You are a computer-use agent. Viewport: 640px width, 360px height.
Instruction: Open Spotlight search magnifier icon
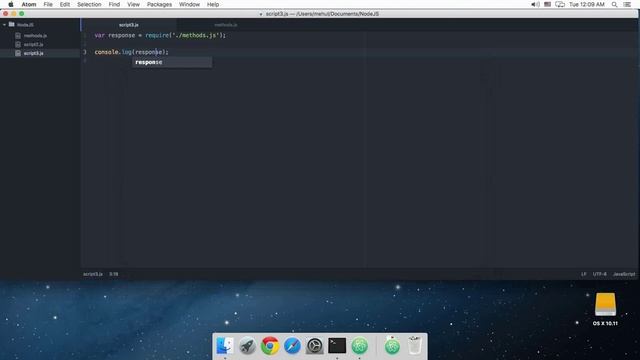[614, 4]
